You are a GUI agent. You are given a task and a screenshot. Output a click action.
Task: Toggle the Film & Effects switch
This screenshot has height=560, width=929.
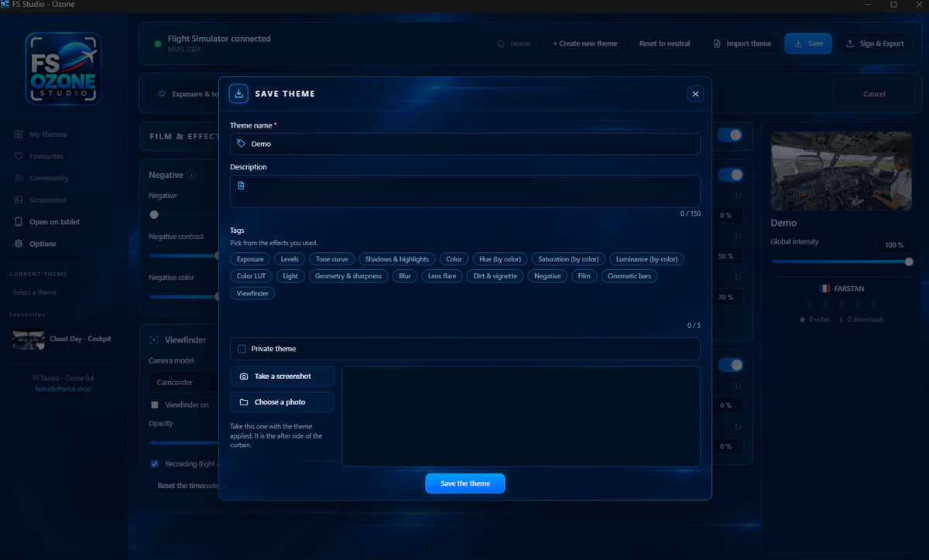point(730,135)
